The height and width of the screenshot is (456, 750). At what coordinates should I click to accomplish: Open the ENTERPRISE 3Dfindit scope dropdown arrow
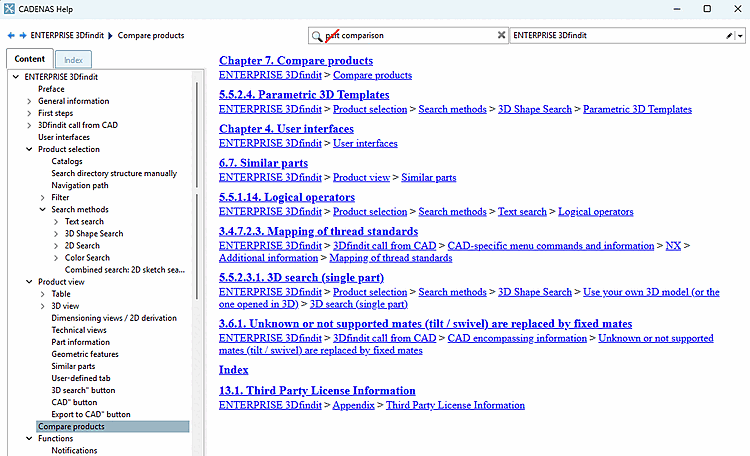point(740,36)
